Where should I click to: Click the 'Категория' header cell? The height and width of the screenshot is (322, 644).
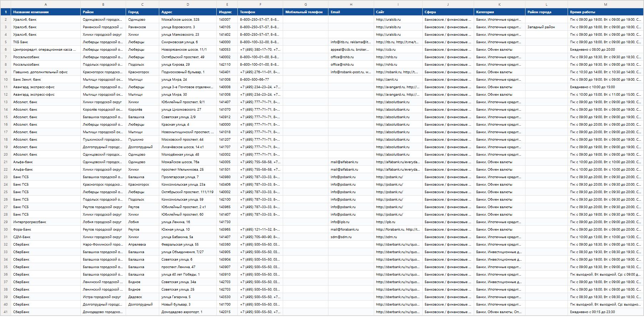pos(499,12)
